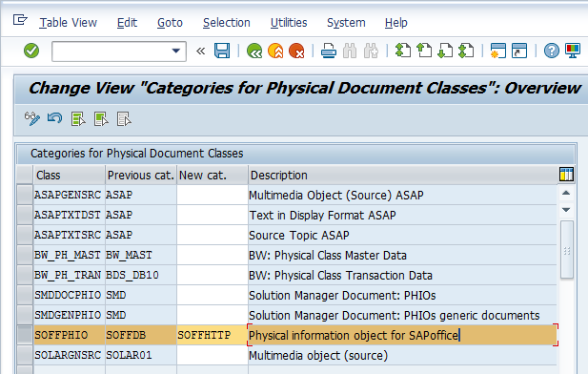Click New cat. field for SOLARGNSRC
The image size is (588, 374).
[213, 355]
